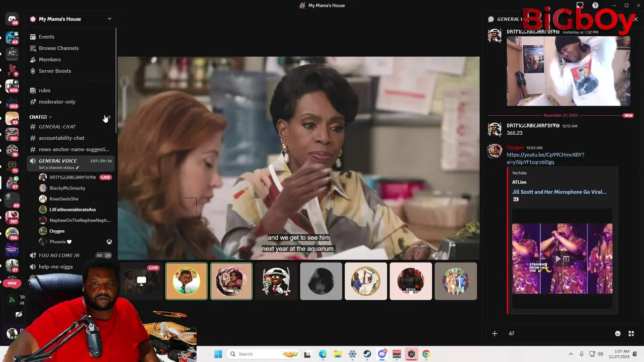The image size is (644, 362).
Task: Open server icon with 606 badge
Action: tap(12, 86)
